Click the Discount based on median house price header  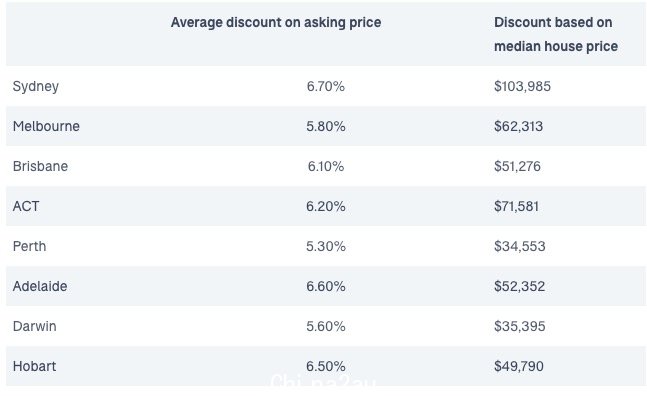556,34
